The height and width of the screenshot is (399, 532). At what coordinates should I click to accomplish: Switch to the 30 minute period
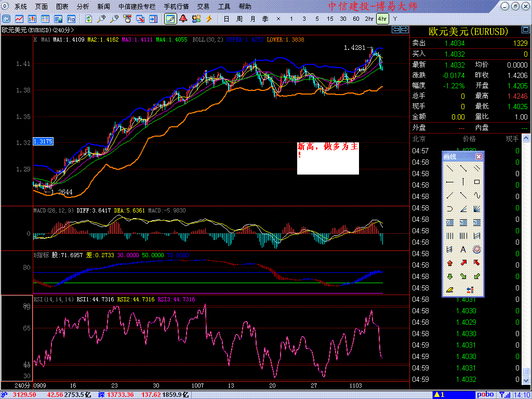[x=343, y=19]
